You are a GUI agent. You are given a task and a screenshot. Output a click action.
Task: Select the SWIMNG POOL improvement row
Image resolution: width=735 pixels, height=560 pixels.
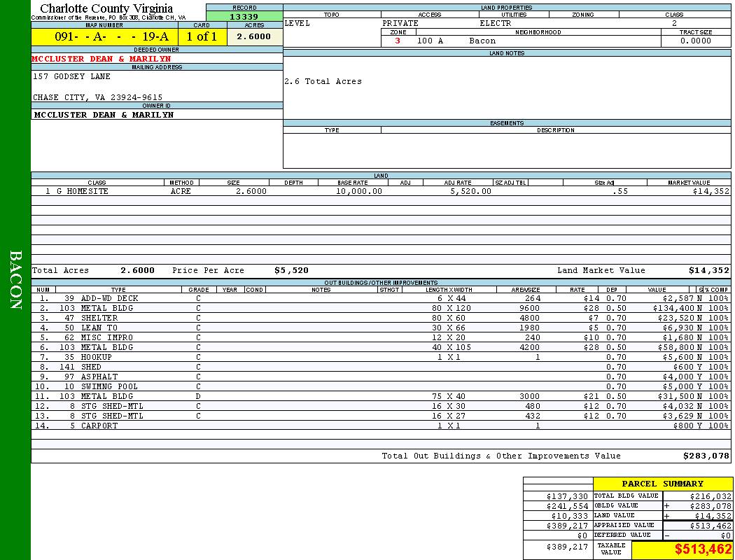(109, 386)
